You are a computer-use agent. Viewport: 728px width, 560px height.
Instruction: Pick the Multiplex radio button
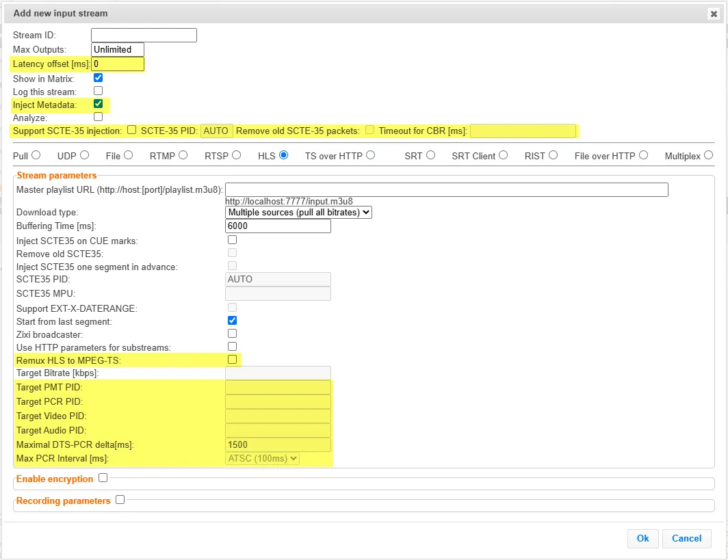point(708,155)
